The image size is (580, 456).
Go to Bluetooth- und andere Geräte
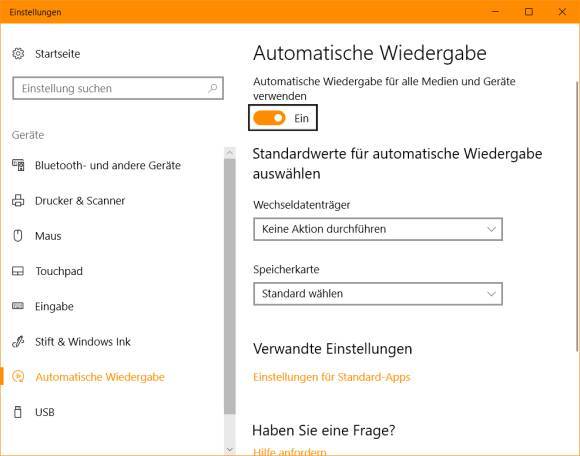[x=108, y=165]
